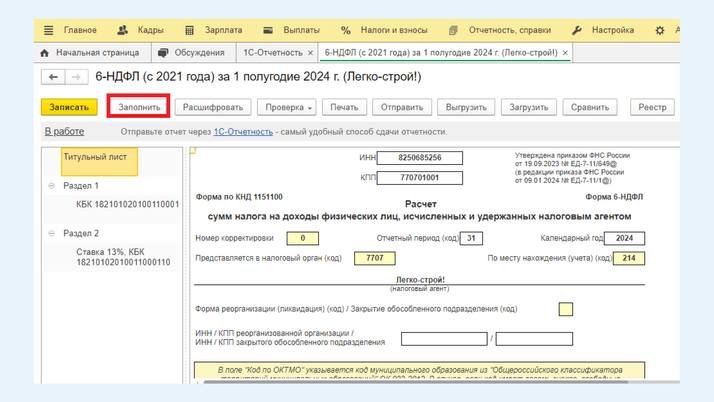Viewport: 714px width, 402px height.
Task: Click the Отправить button
Action: (x=402, y=107)
